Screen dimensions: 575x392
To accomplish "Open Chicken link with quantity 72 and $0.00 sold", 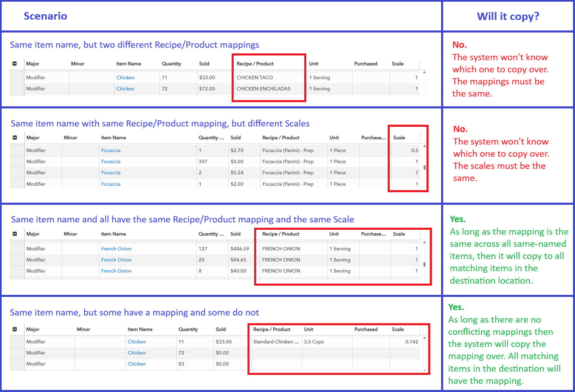I will [137, 353].
